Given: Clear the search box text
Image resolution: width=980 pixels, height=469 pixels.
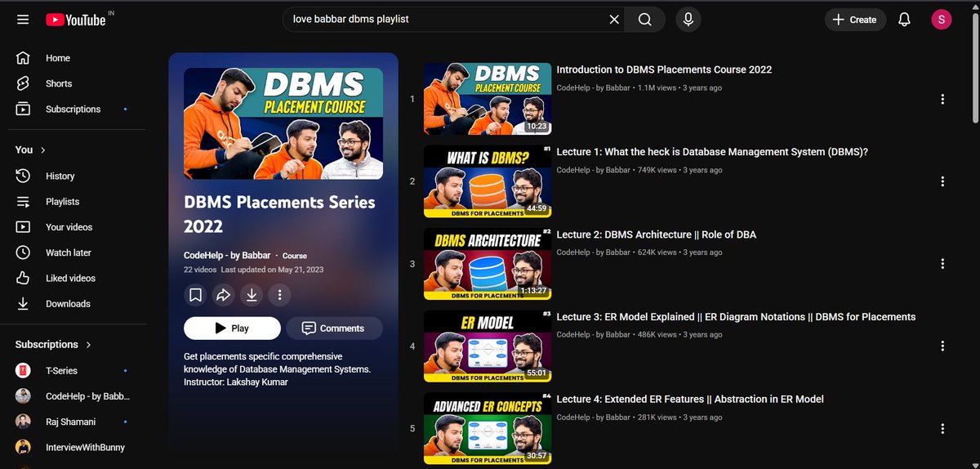Looking at the screenshot, I should click(614, 20).
